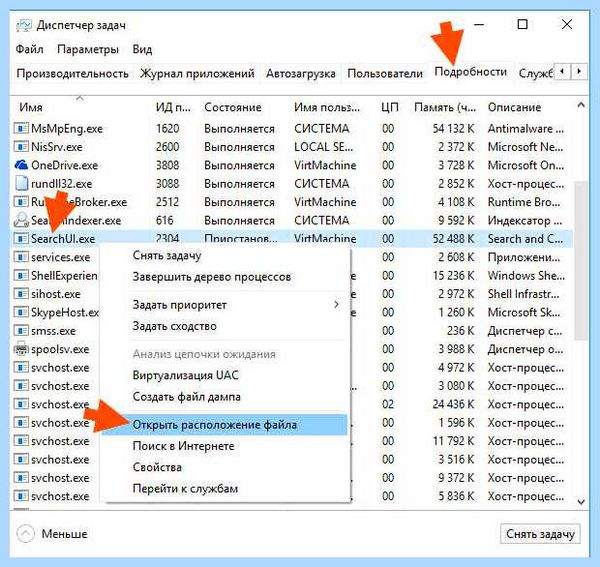
Task: Switch to the Автозагрузка tab
Action: 301,73
